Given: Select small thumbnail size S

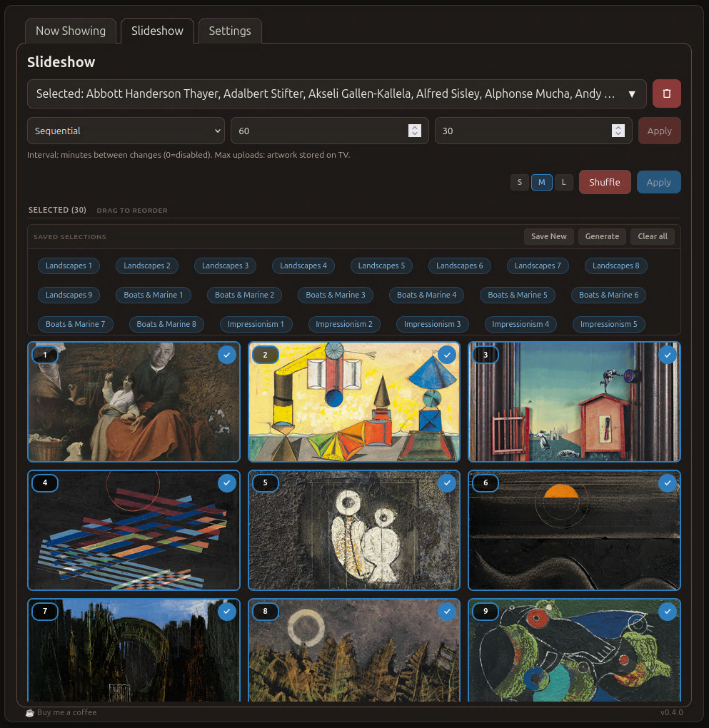Looking at the screenshot, I should [520, 183].
